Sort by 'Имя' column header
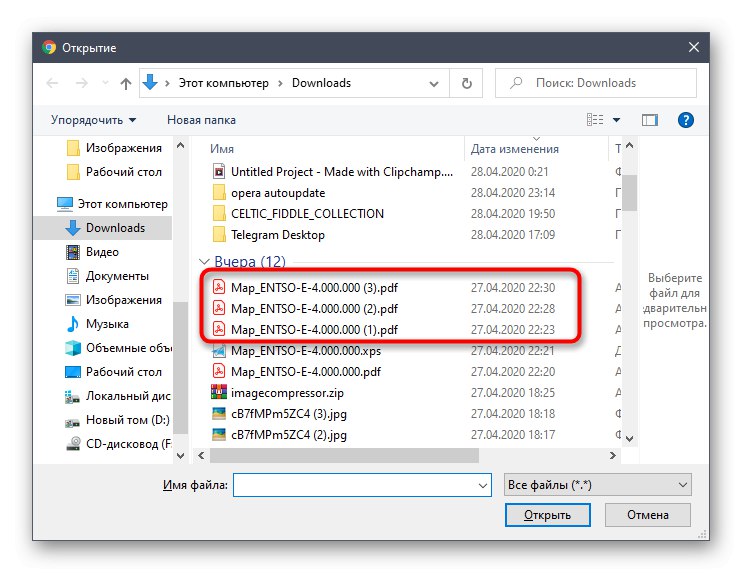The width and height of the screenshot is (742, 573). (x=222, y=149)
